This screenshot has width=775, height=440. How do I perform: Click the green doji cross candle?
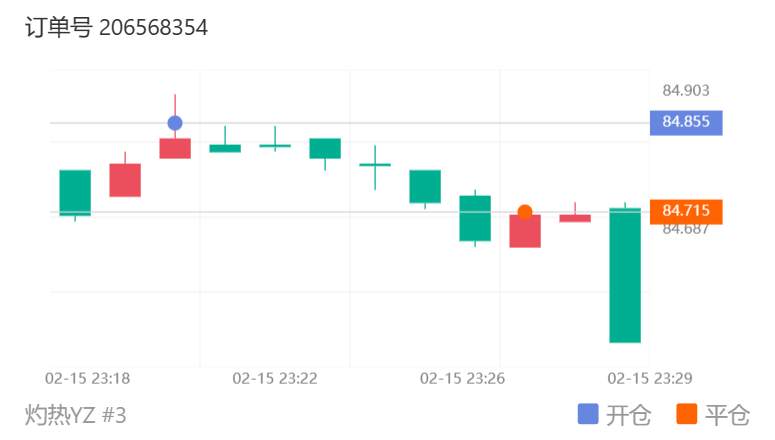pos(375,165)
